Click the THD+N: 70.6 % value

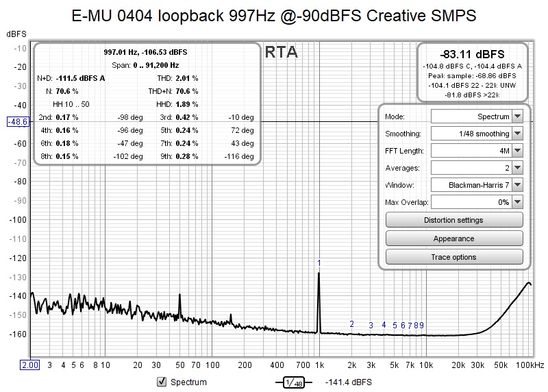(x=173, y=91)
